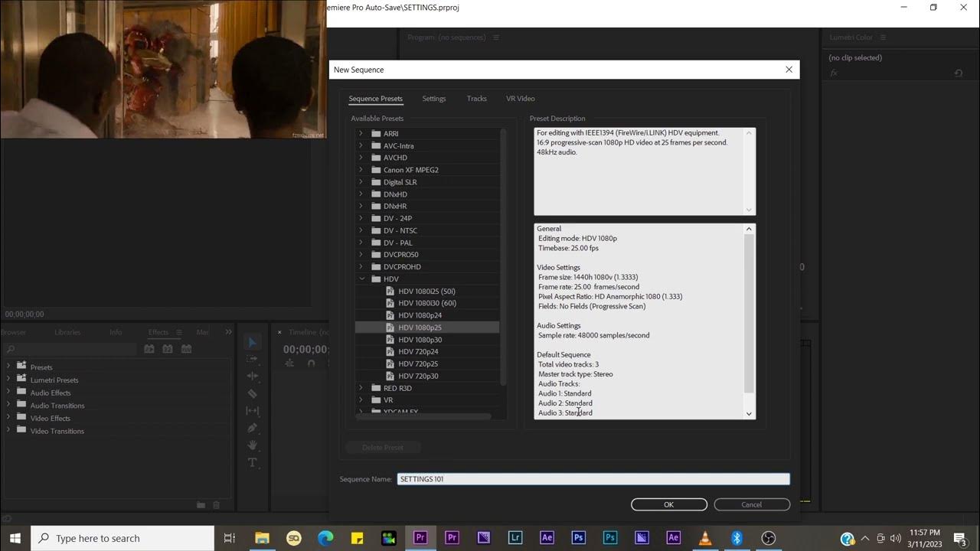Toggle Snap magnet in Timeline panel

pos(311,364)
